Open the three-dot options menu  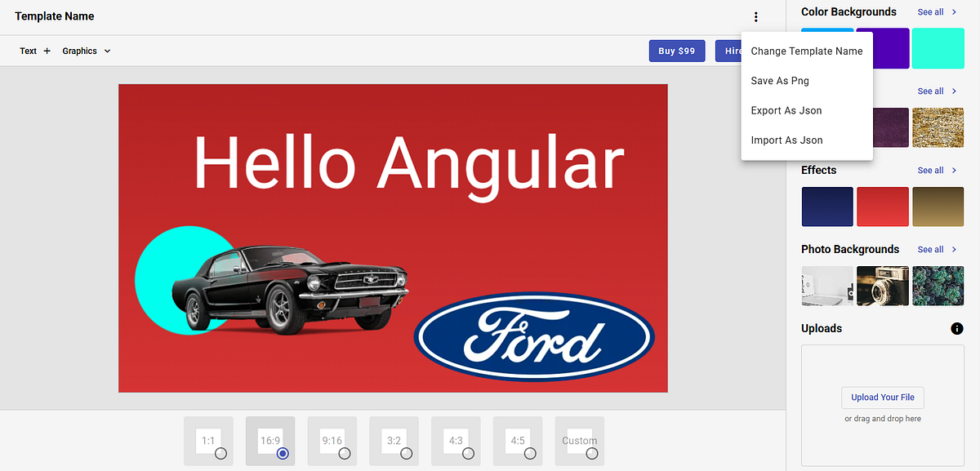pyautogui.click(x=756, y=16)
